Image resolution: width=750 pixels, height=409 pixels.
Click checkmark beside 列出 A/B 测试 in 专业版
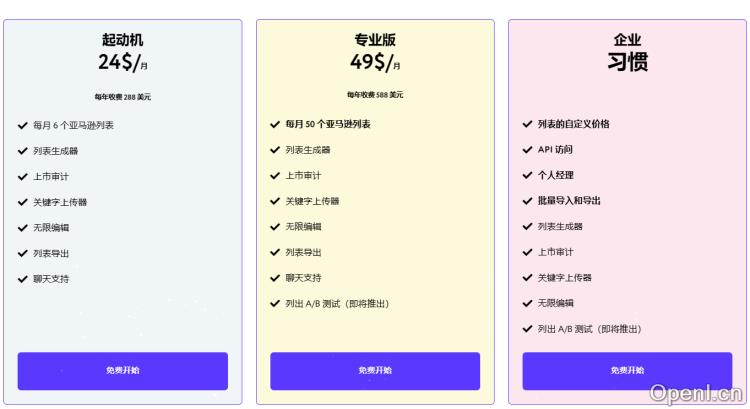click(x=275, y=303)
